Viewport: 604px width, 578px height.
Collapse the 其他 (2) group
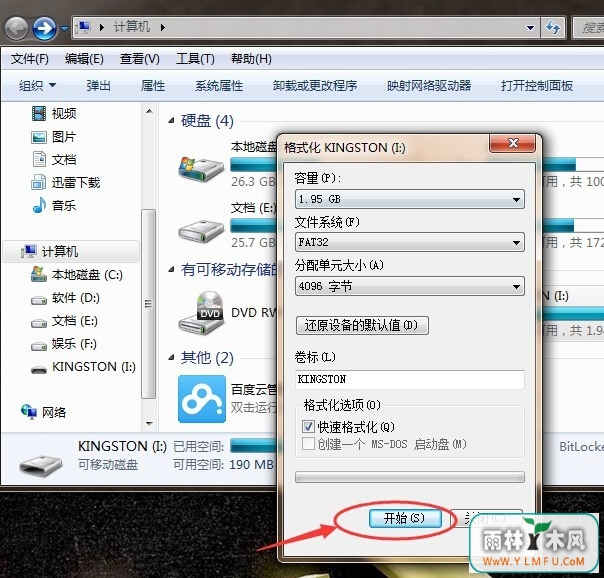[171, 358]
